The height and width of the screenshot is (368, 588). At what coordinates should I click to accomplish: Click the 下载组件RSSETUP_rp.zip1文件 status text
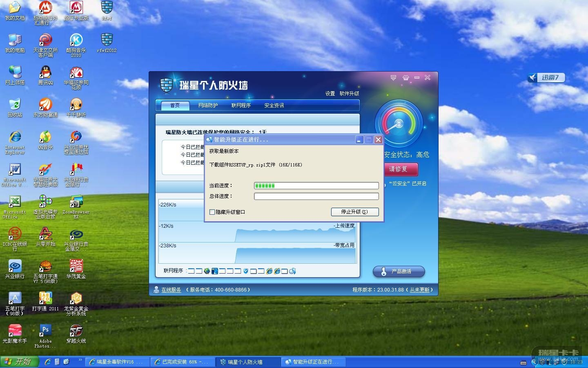[x=256, y=165]
